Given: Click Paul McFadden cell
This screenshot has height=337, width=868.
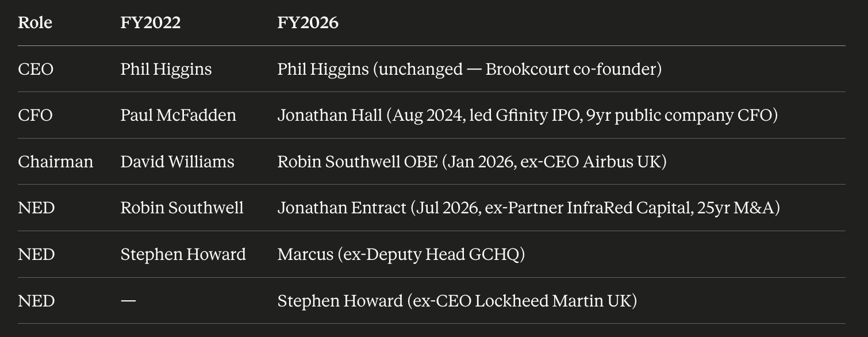Looking at the screenshot, I should pos(178,115).
